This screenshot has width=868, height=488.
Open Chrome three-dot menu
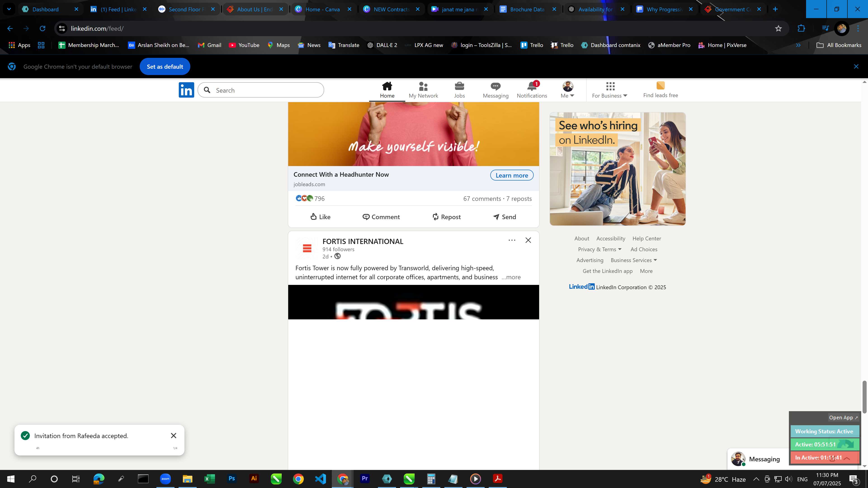click(858, 29)
